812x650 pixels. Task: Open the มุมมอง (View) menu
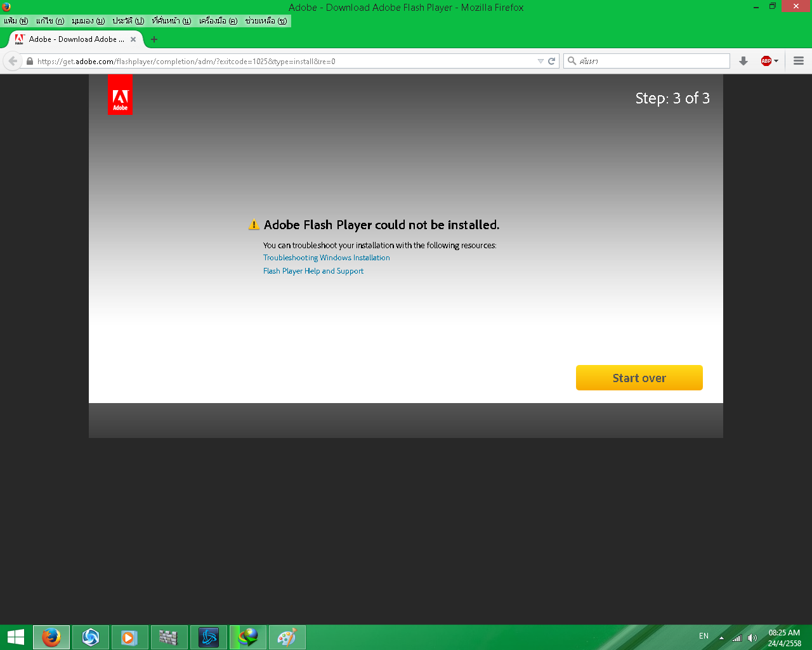[x=88, y=21]
